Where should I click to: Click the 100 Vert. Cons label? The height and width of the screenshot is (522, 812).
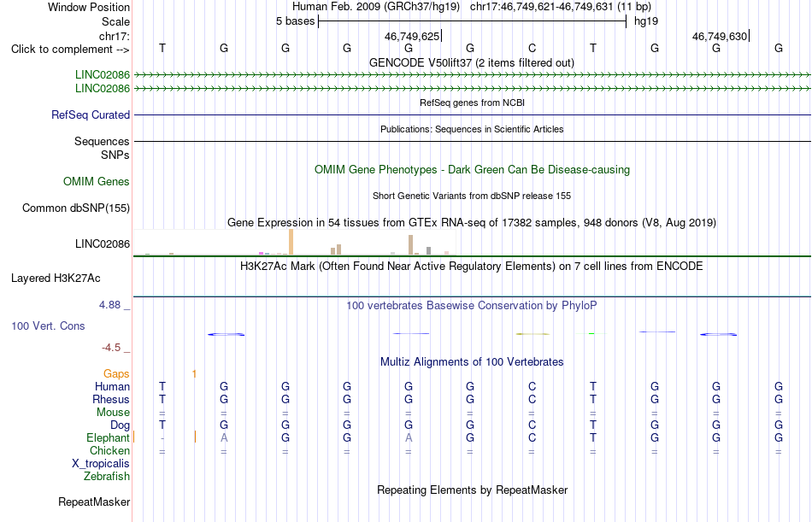(48, 326)
